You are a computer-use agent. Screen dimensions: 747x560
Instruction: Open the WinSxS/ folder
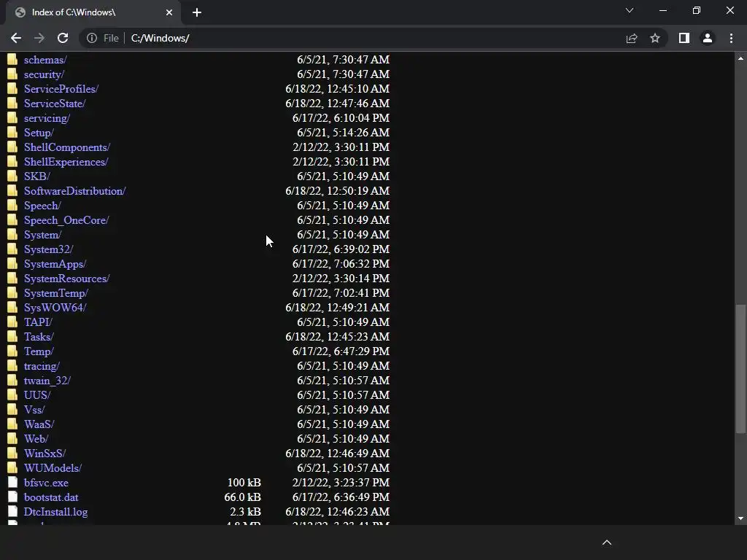44,454
